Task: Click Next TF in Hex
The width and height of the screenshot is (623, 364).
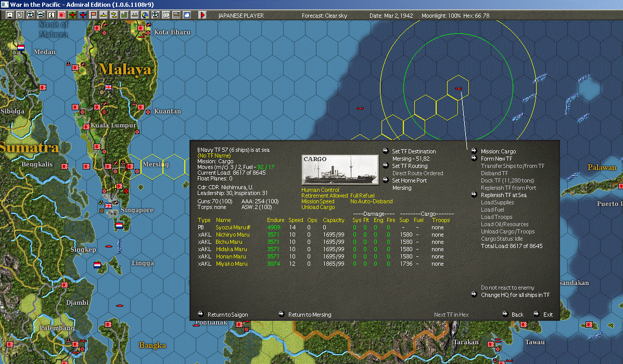Action: 451,315
